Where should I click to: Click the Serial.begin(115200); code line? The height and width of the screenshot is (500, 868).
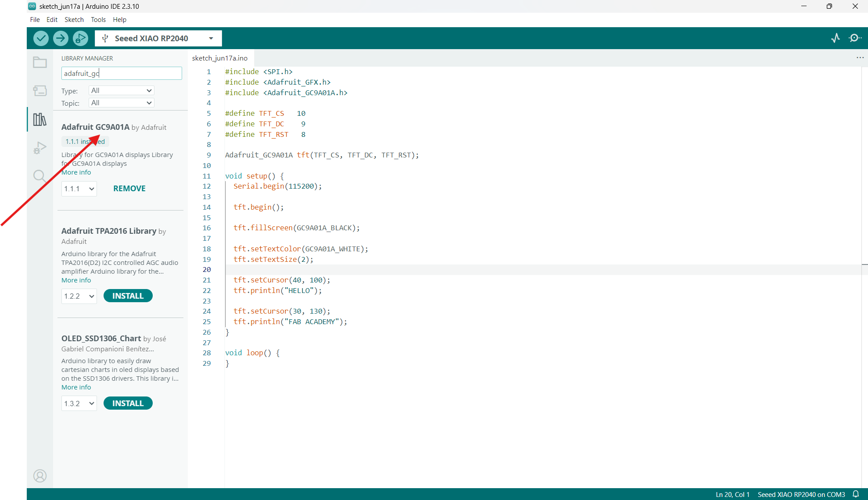(x=278, y=186)
